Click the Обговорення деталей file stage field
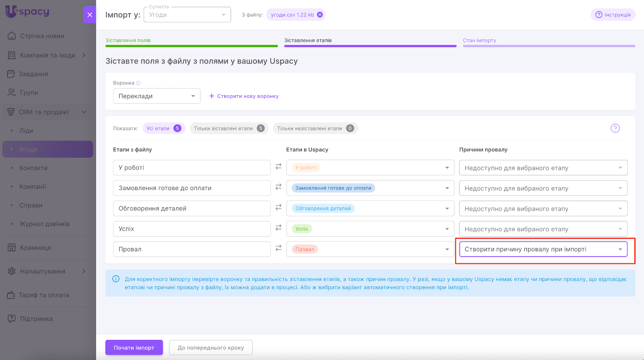Screen dimensions: 644x360 pyautogui.click(x=192, y=209)
